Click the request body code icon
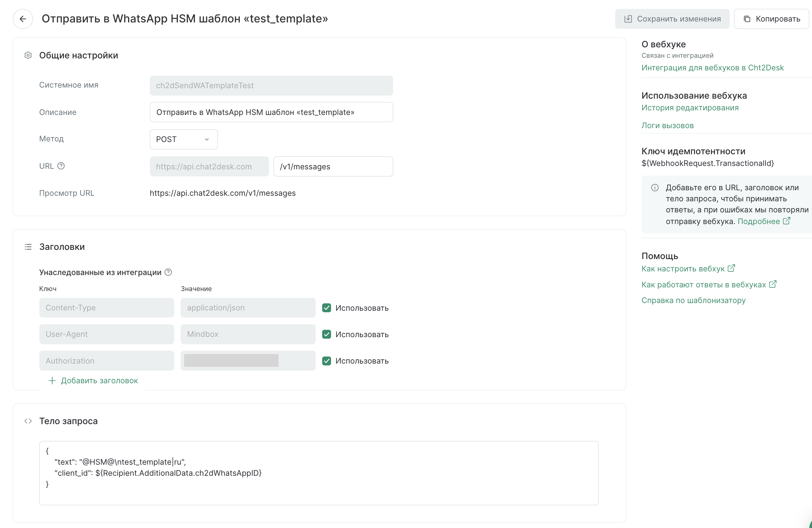Image resolution: width=812 pixels, height=528 pixels. 28,421
